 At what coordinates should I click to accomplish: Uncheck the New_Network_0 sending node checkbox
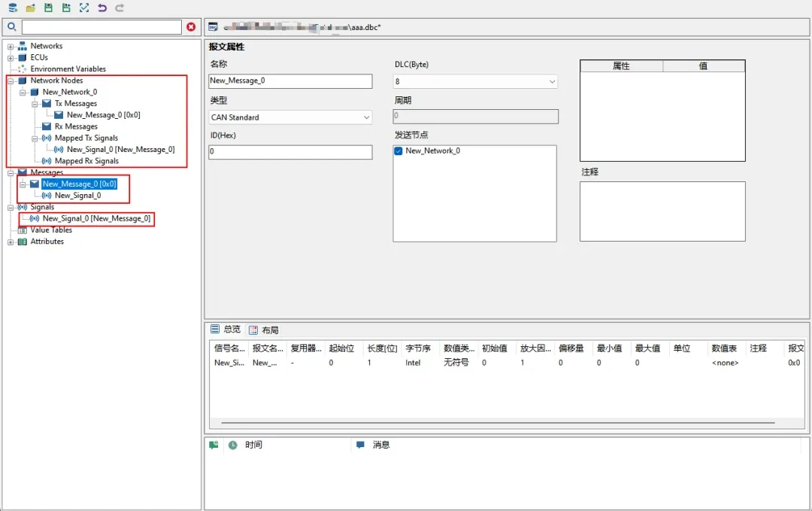tap(398, 151)
